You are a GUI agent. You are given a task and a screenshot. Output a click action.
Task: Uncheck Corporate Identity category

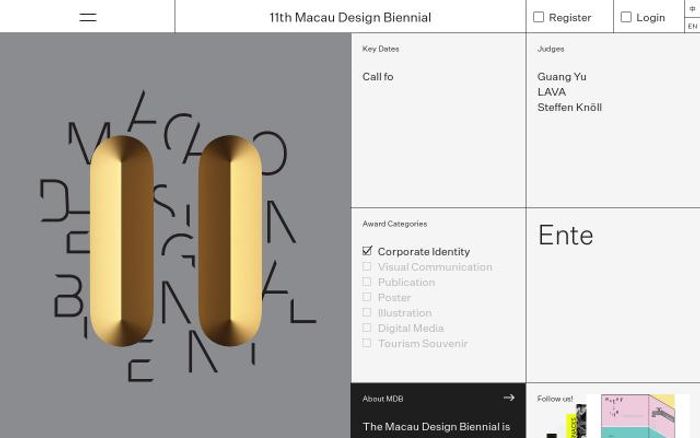click(367, 251)
